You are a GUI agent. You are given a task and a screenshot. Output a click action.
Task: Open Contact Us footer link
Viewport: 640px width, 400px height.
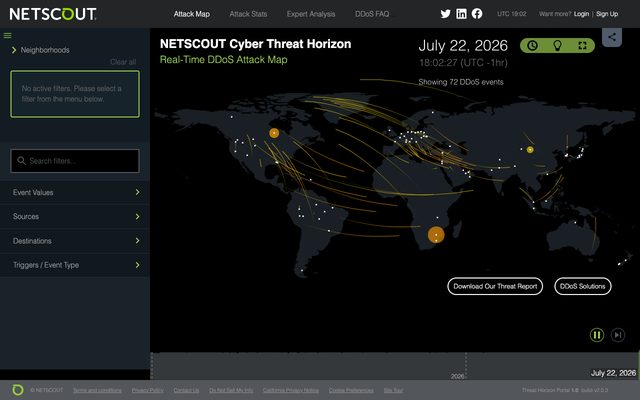pyautogui.click(x=186, y=390)
